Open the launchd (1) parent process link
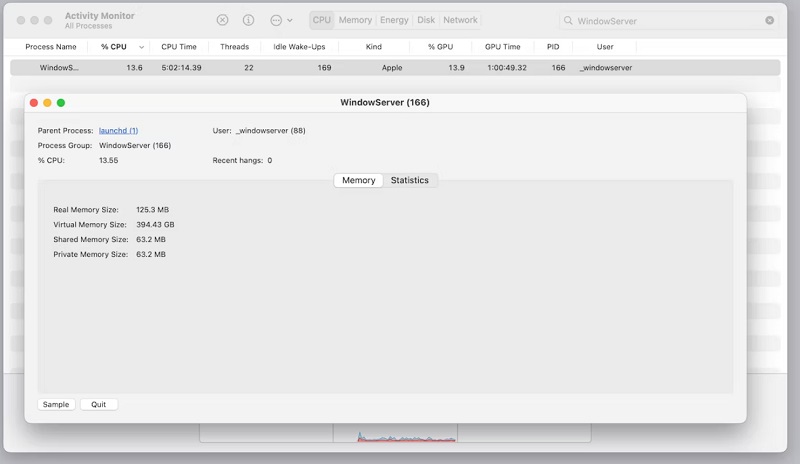Screen dimensions: 800x464 coord(118,130)
